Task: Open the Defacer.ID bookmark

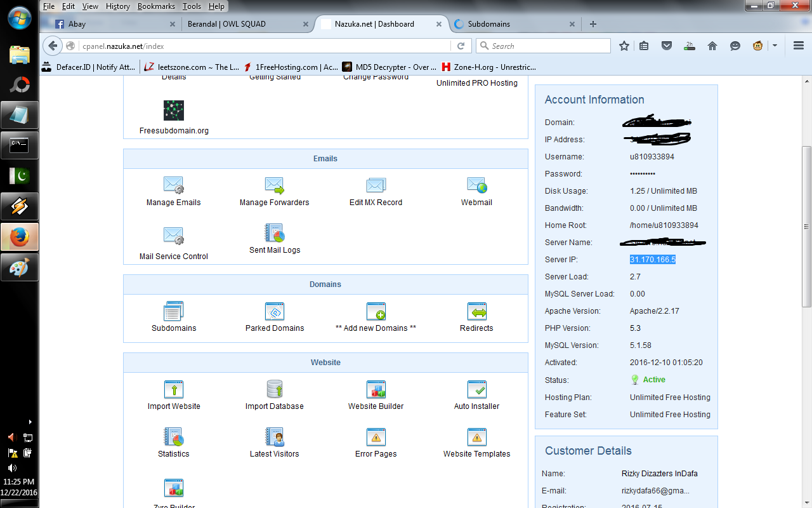Action: 89,67
